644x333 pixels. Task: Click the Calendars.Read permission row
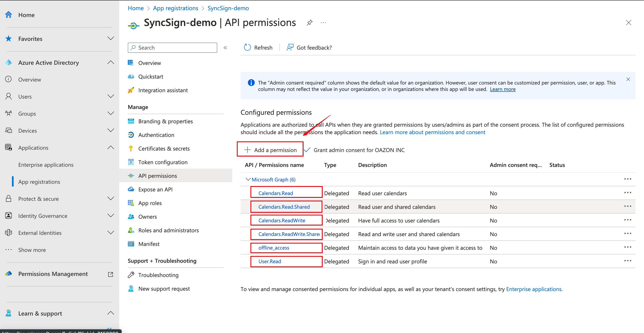click(276, 193)
